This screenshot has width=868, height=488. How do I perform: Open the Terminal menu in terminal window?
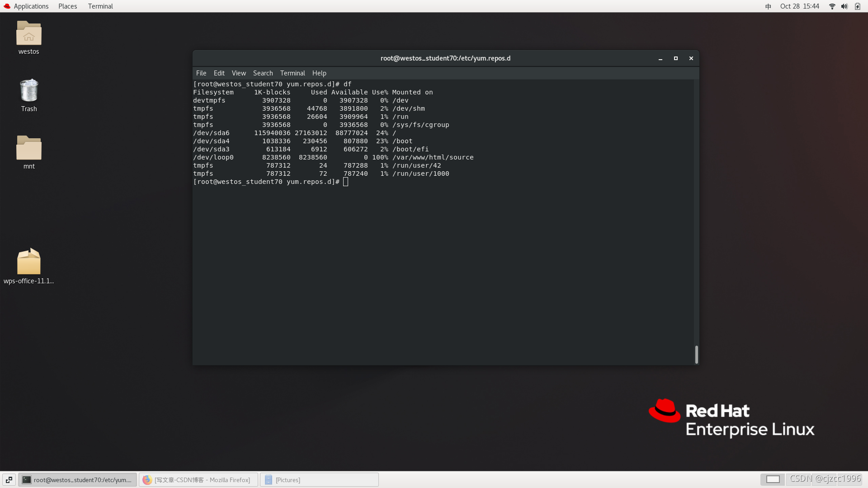point(292,73)
